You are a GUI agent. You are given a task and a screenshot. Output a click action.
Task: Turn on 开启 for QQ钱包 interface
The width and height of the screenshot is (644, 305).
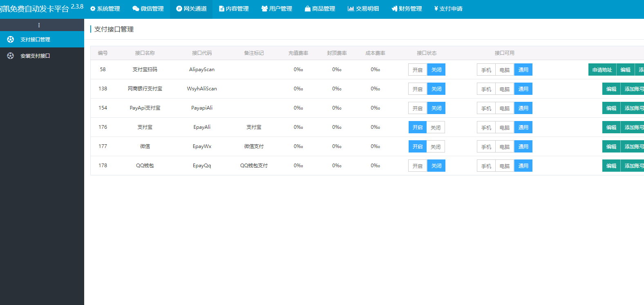pyautogui.click(x=417, y=166)
